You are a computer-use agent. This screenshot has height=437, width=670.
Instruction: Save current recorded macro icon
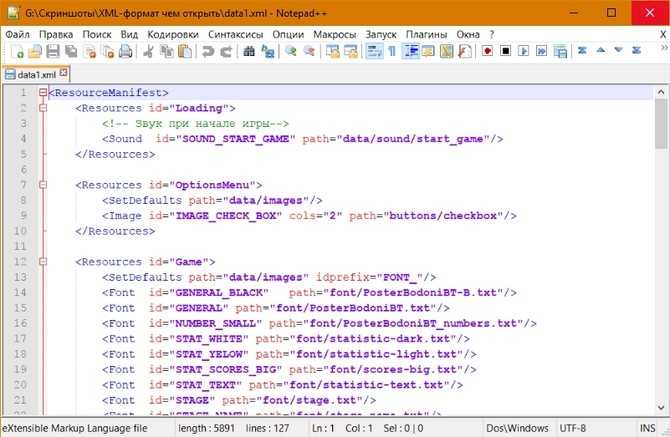tap(560, 52)
